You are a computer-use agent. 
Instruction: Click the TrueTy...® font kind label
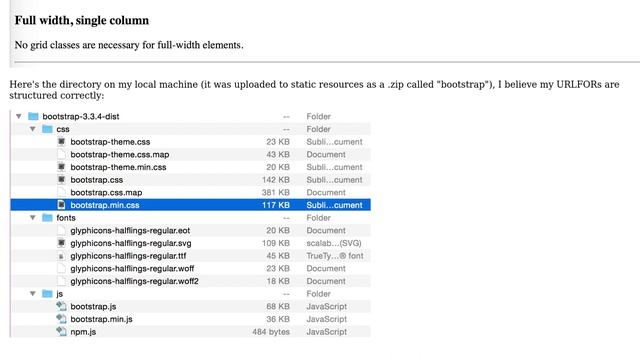[x=335, y=256]
